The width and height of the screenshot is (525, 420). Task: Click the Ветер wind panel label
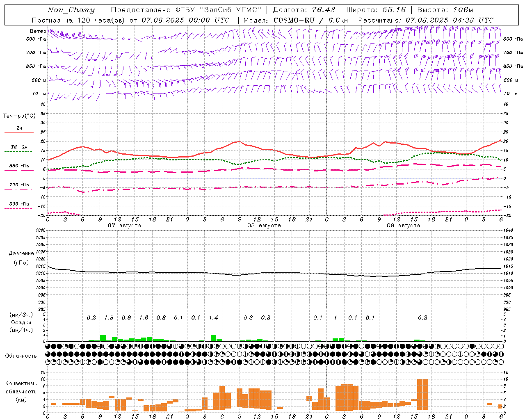pos(38,31)
